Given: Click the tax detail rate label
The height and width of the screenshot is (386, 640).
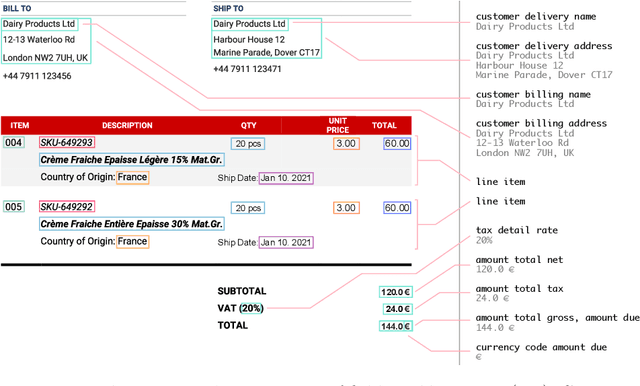Looking at the screenshot, I should 517,231.
